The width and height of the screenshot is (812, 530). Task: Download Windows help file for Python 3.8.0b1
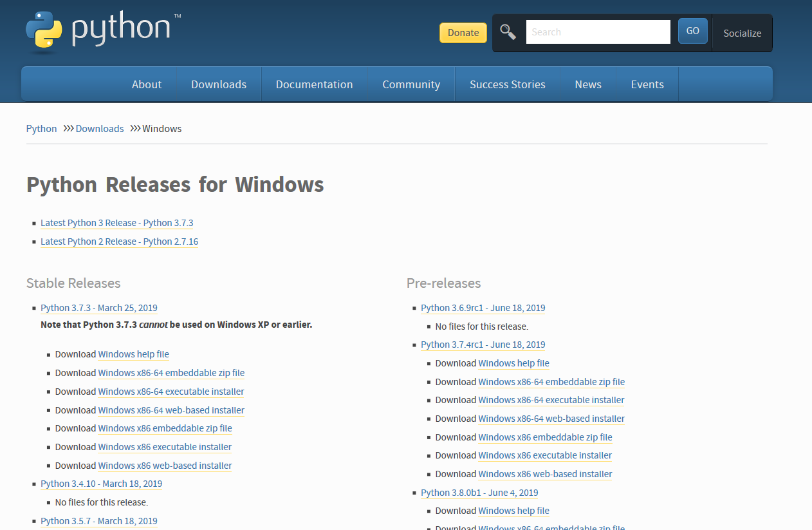[x=514, y=511]
